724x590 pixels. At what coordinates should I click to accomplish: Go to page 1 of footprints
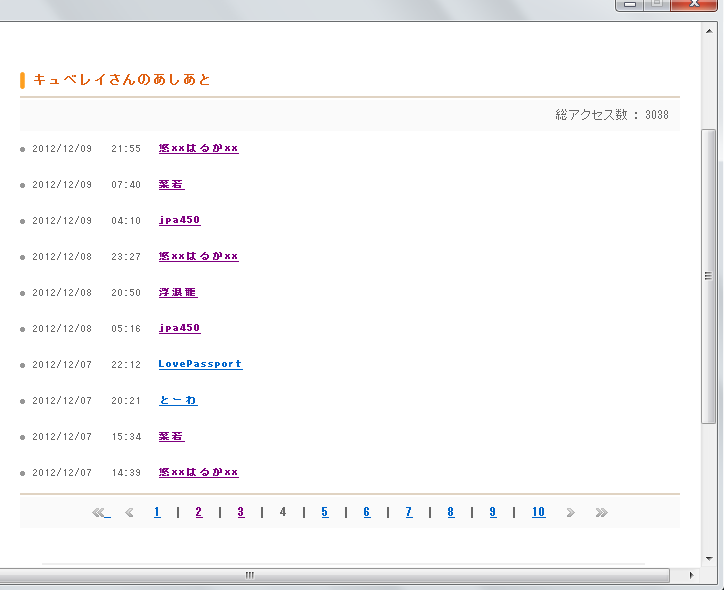point(157,512)
